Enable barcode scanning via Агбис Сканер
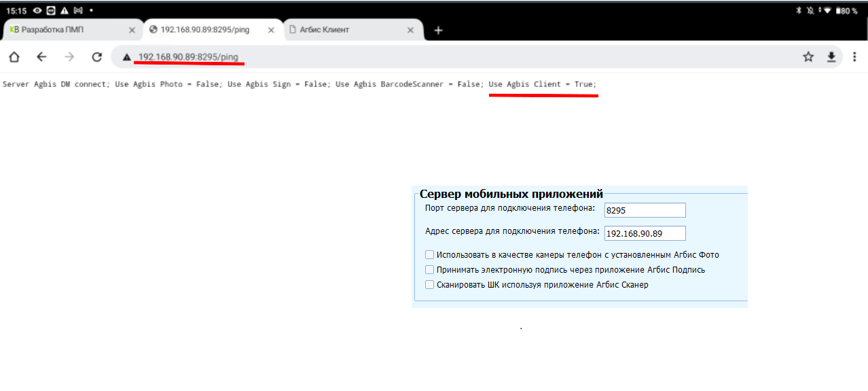 429,285
